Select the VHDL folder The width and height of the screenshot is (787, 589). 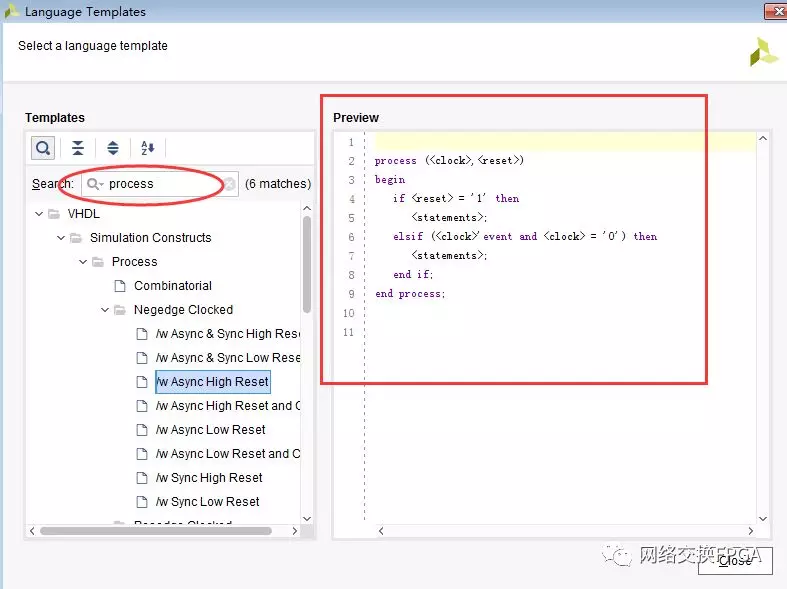[84, 214]
